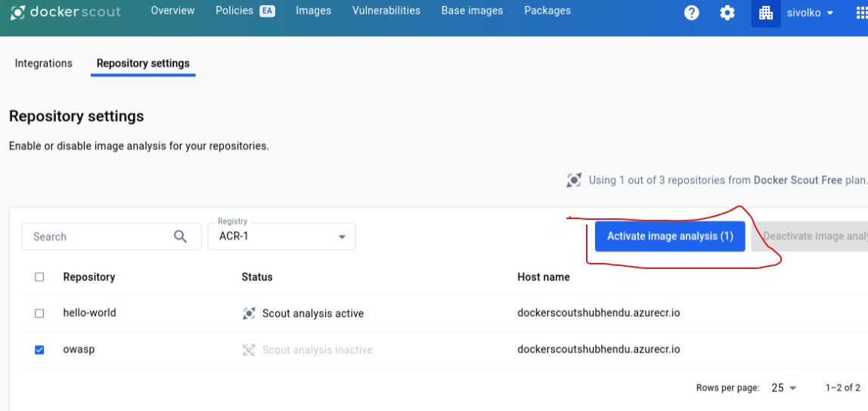Open the Policies menu item
868x411 pixels.
point(234,11)
